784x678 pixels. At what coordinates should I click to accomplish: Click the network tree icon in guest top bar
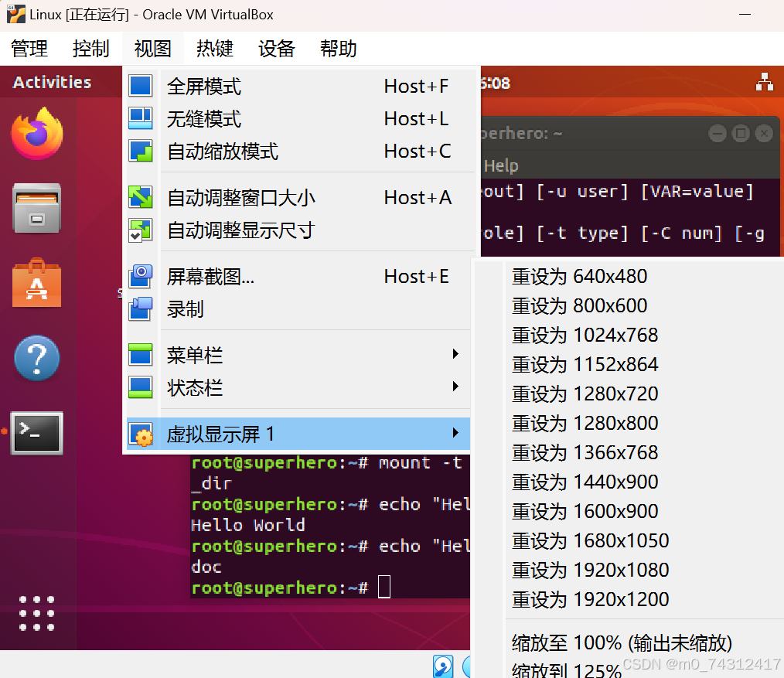coord(765,83)
